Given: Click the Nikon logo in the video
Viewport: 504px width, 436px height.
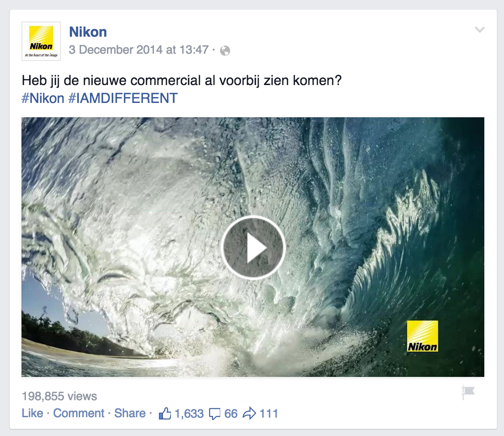Looking at the screenshot, I should [423, 336].
